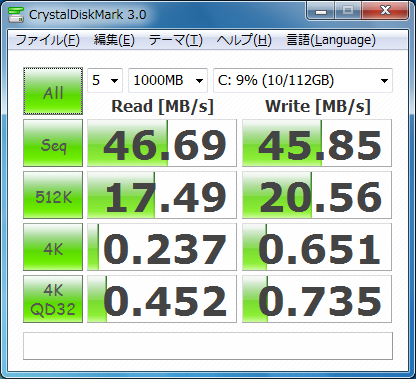Screen dimensions: 416x379
Task: Click the 4K write result 0.651
Action: coord(317,247)
